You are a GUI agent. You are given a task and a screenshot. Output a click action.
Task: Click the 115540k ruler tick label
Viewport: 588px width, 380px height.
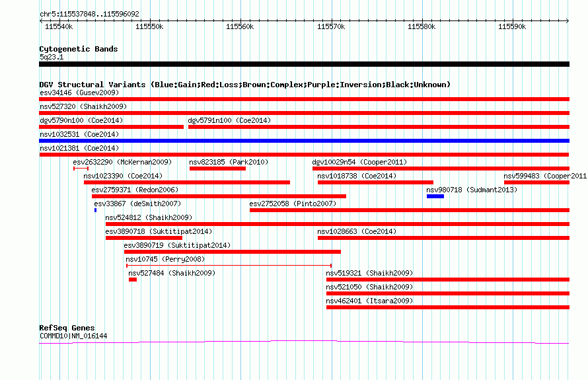[x=59, y=26]
